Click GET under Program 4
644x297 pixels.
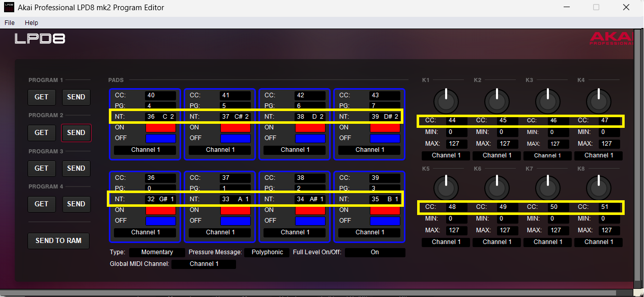tap(41, 204)
